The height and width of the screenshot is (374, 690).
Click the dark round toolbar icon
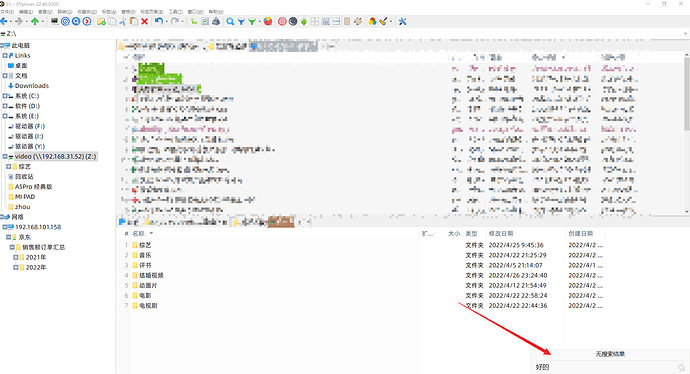click(293, 22)
